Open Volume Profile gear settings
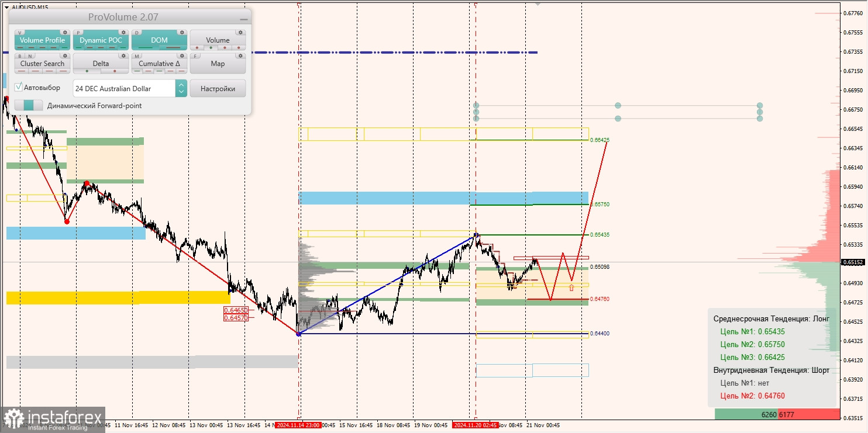 [x=65, y=32]
